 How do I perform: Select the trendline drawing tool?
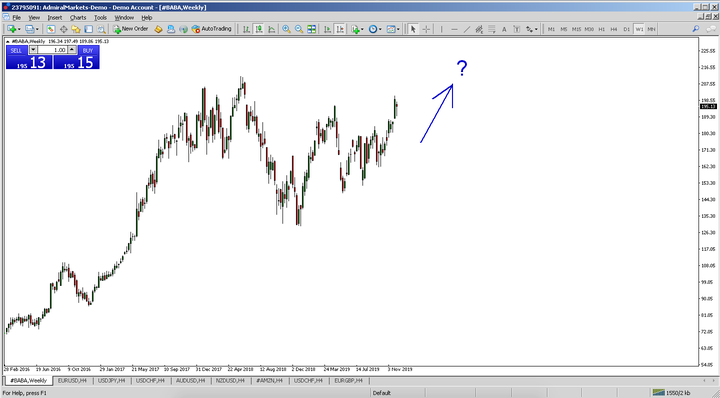coord(467,29)
